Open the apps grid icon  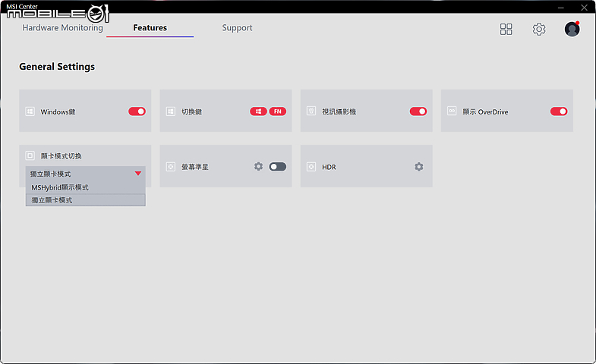click(x=506, y=29)
